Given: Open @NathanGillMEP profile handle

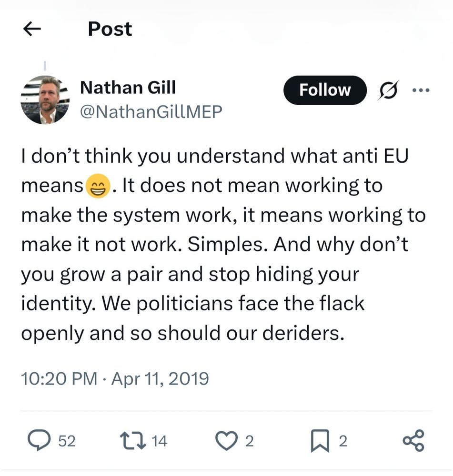Looking at the screenshot, I should (151, 112).
